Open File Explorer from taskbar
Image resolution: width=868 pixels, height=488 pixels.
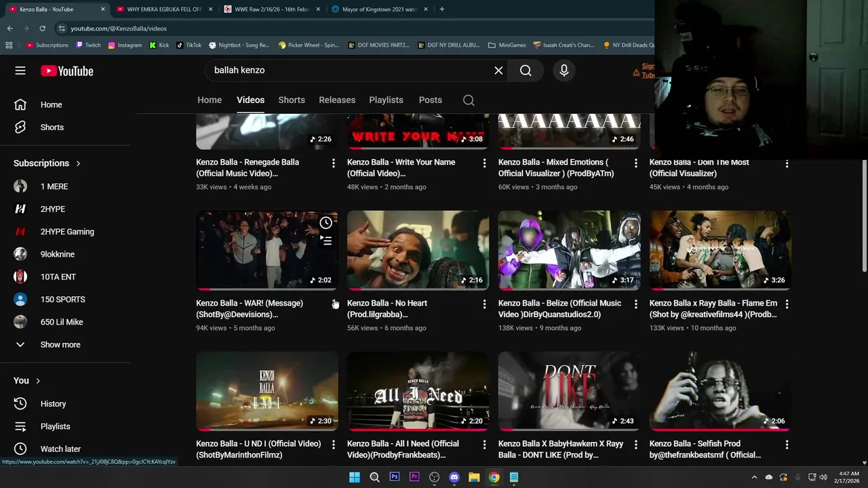pyautogui.click(x=474, y=477)
